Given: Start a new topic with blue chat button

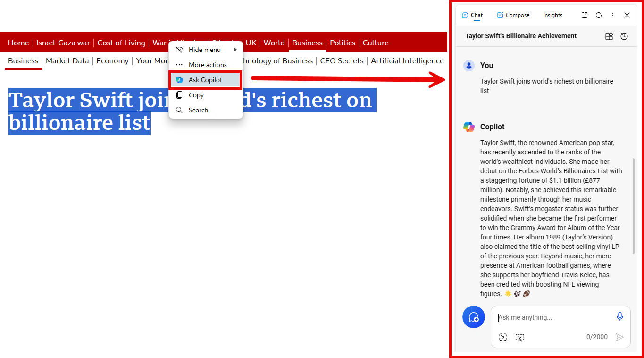Looking at the screenshot, I should (x=474, y=317).
